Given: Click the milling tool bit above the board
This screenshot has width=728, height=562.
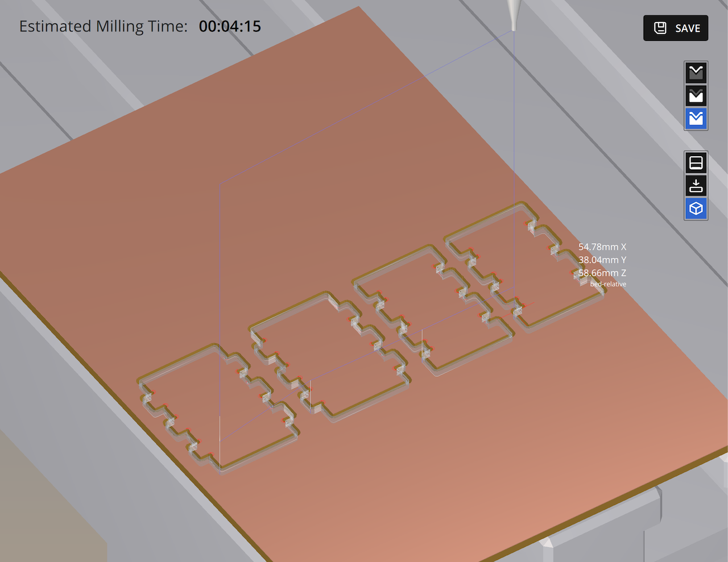Looking at the screenshot, I should click(x=514, y=14).
